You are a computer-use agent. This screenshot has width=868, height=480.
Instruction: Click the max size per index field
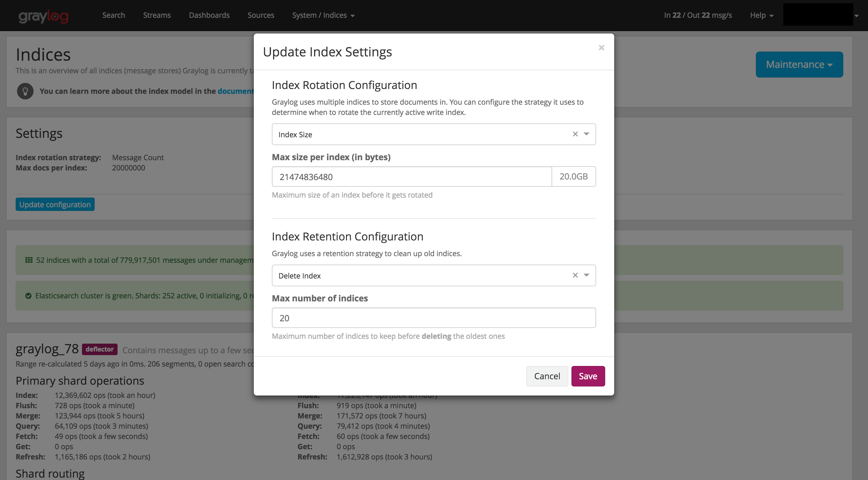[x=411, y=176]
